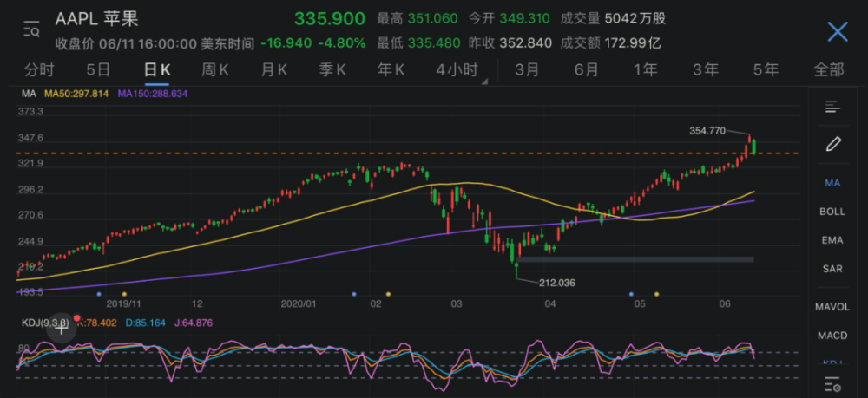The width and height of the screenshot is (868, 398).
Task: Set range to 3年
Action: 706,70
